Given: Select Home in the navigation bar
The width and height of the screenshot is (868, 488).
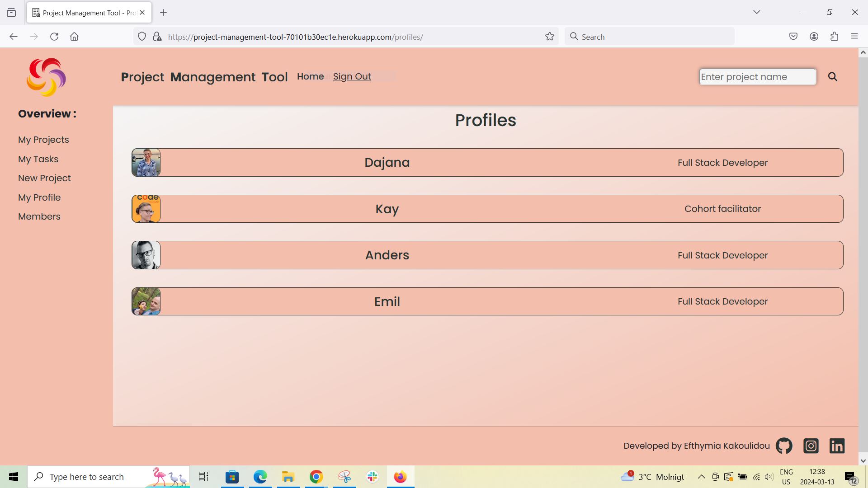Looking at the screenshot, I should pos(310,76).
